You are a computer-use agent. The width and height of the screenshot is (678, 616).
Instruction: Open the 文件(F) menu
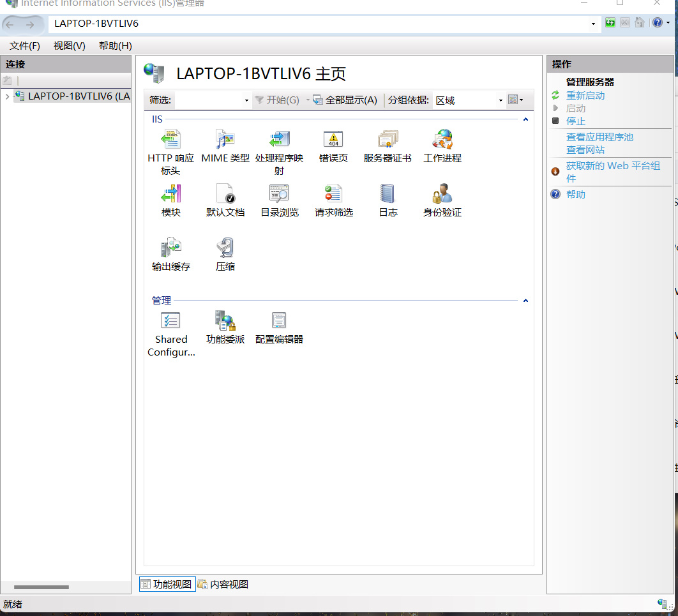(x=25, y=46)
